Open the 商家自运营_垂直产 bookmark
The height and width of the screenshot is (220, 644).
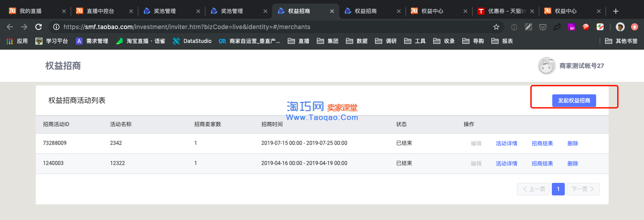[x=250, y=41]
